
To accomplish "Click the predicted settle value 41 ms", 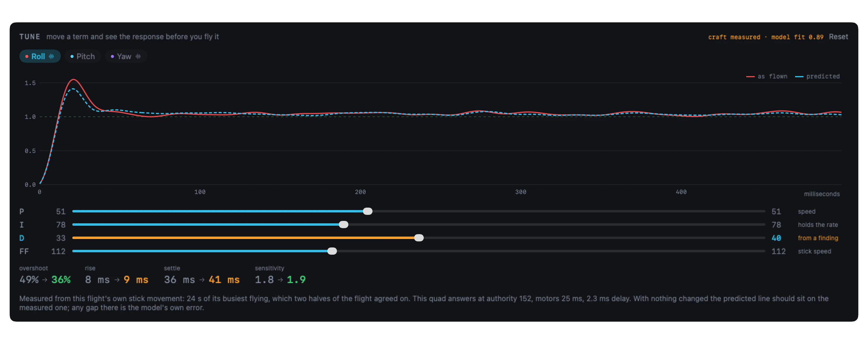I will [x=224, y=280].
